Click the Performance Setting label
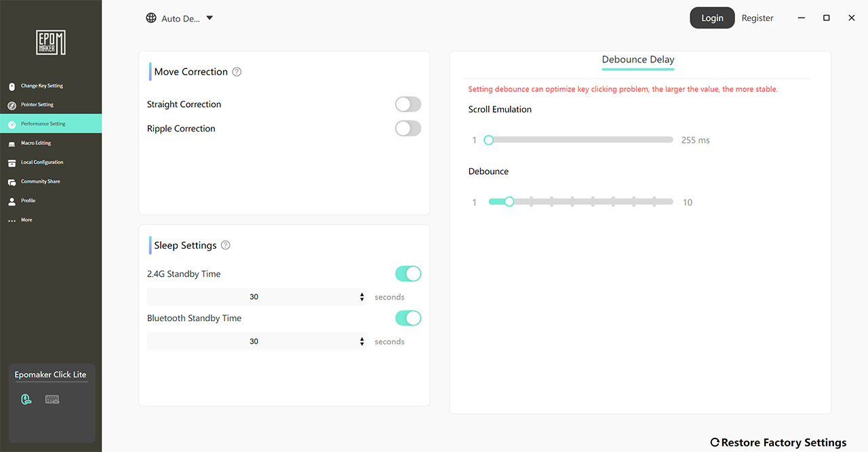 point(43,124)
